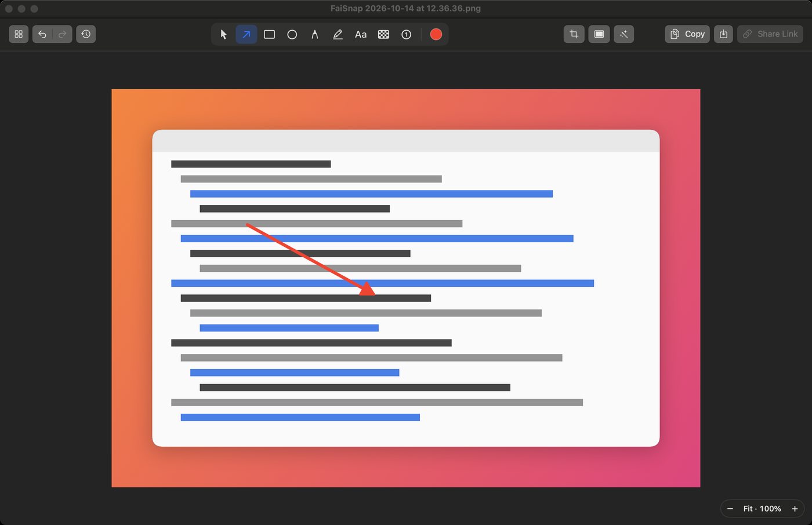Copy the screenshot to clipboard

[x=687, y=34]
